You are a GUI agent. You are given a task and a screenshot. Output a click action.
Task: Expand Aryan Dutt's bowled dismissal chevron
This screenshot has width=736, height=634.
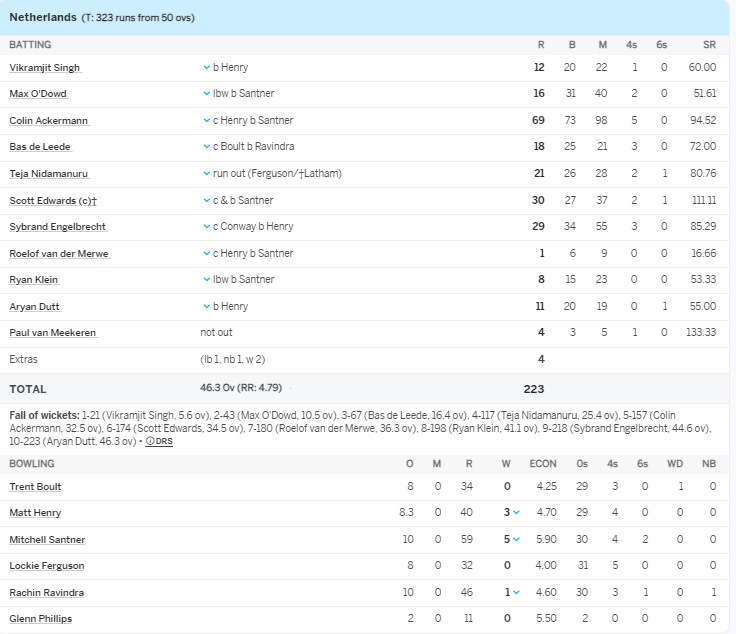click(x=205, y=306)
